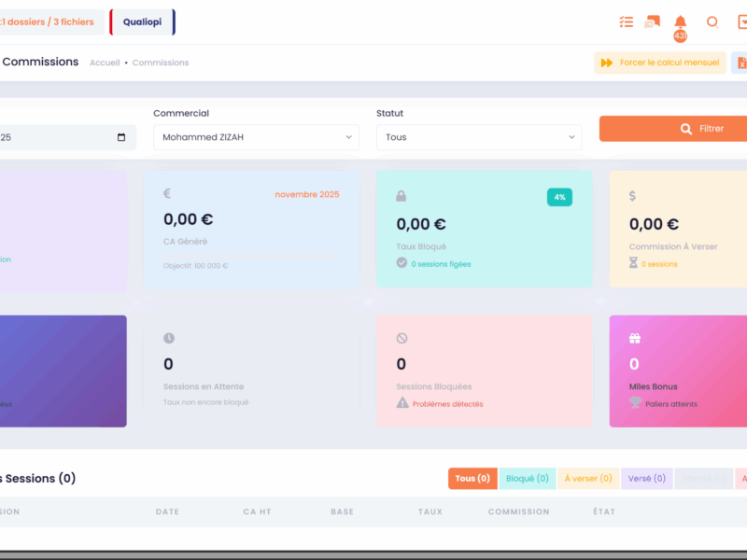Open the Accueil breadcrumb link
747x560 pixels.
click(105, 63)
